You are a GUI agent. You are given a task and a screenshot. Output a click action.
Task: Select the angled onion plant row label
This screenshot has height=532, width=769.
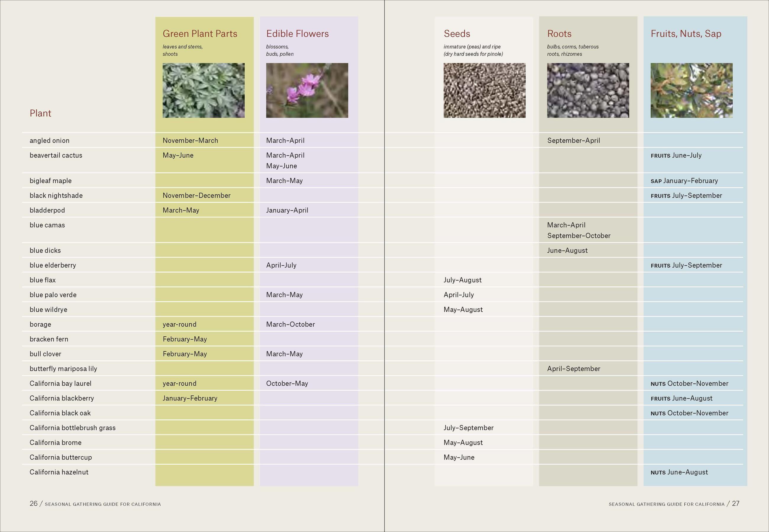[x=49, y=141]
